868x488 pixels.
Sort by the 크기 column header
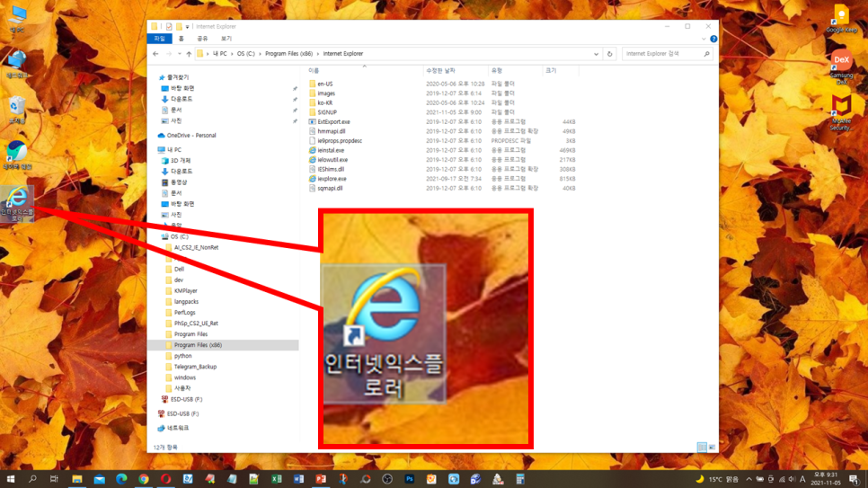click(x=560, y=70)
